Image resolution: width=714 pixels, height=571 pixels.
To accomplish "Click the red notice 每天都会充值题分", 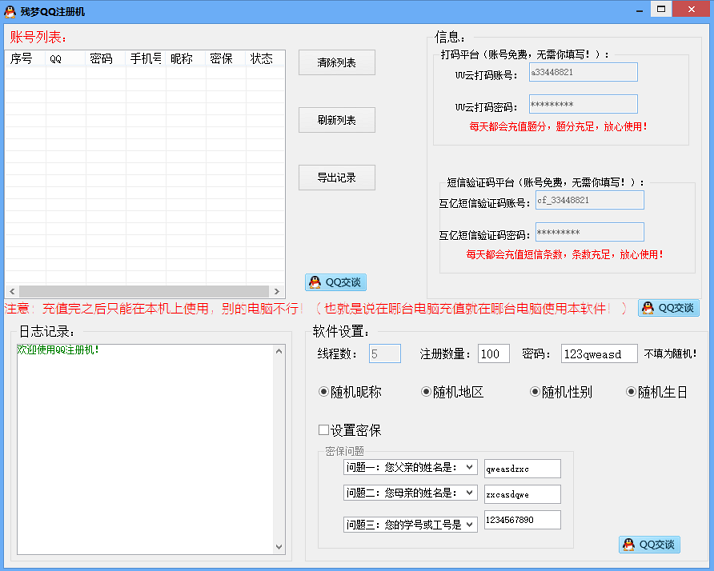I will [x=558, y=127].
